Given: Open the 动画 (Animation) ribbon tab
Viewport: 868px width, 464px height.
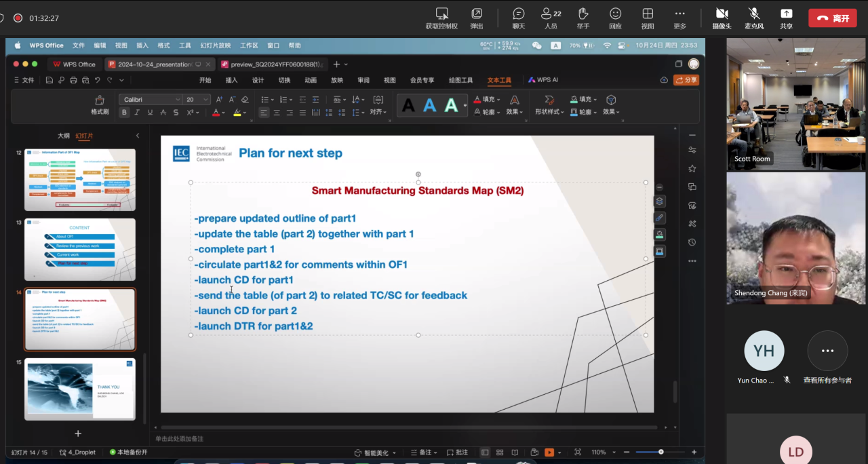Looking at the screenshot, I should coord(311,80).
